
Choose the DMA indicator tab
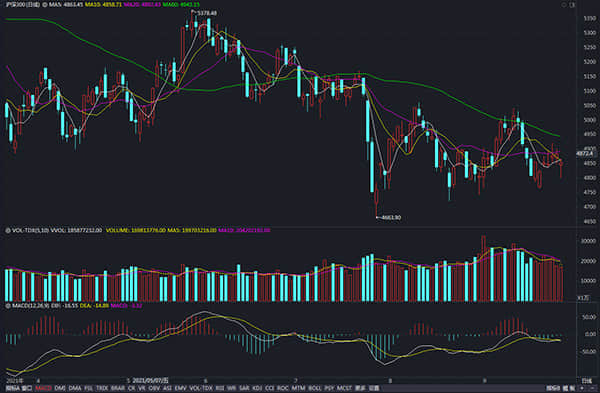(x=75, y=388)
